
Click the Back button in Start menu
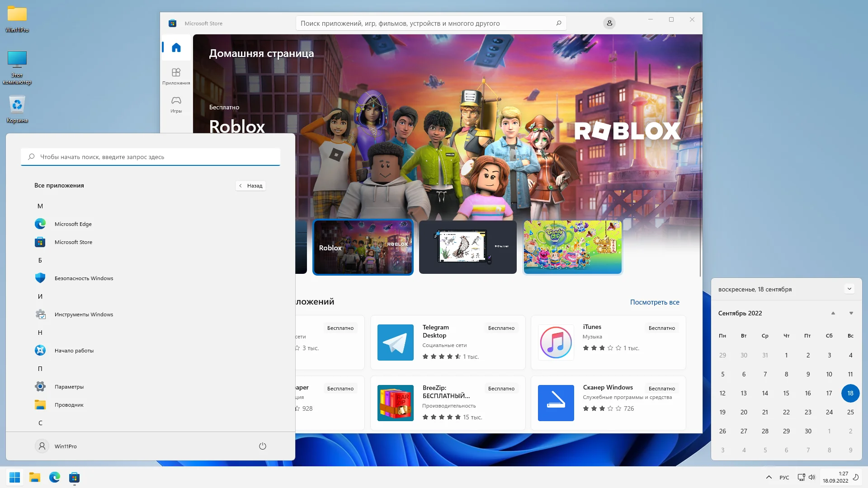point(250,186)
